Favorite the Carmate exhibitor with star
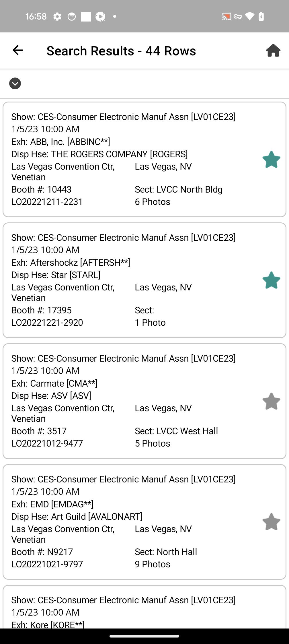The width and height of the screenshot is (289, 644). click(271, 401)
